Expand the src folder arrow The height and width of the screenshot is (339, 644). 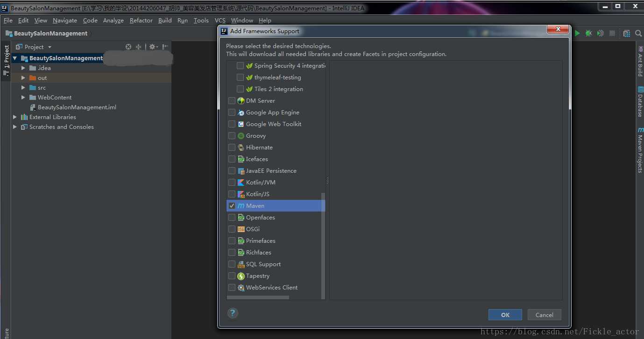pyautogui.click(x=23, y=87)
